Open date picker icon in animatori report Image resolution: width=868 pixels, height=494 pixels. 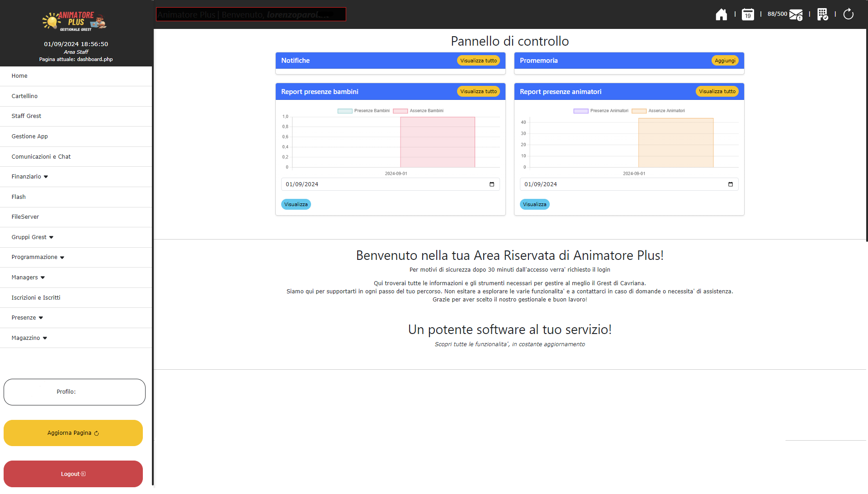[x=731, y=184]
